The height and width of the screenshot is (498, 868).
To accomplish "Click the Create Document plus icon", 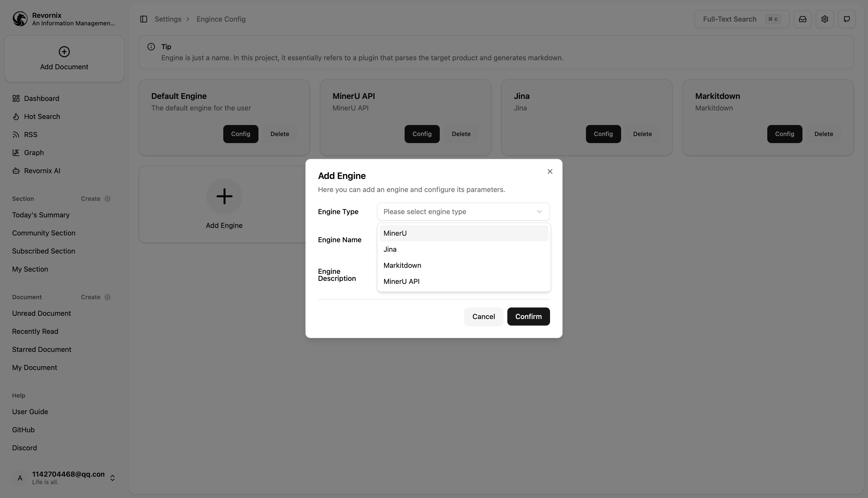I will (107, 297).
